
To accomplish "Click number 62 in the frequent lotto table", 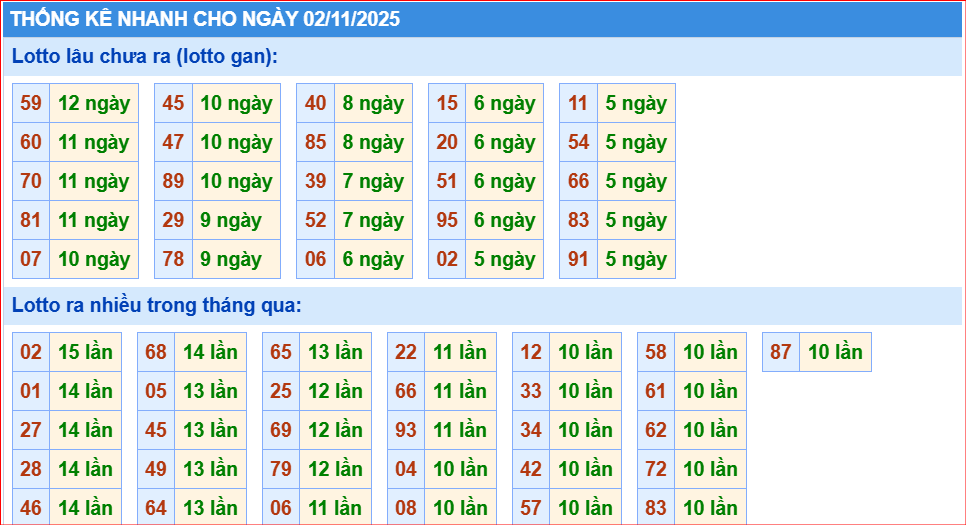I will 656,429.
